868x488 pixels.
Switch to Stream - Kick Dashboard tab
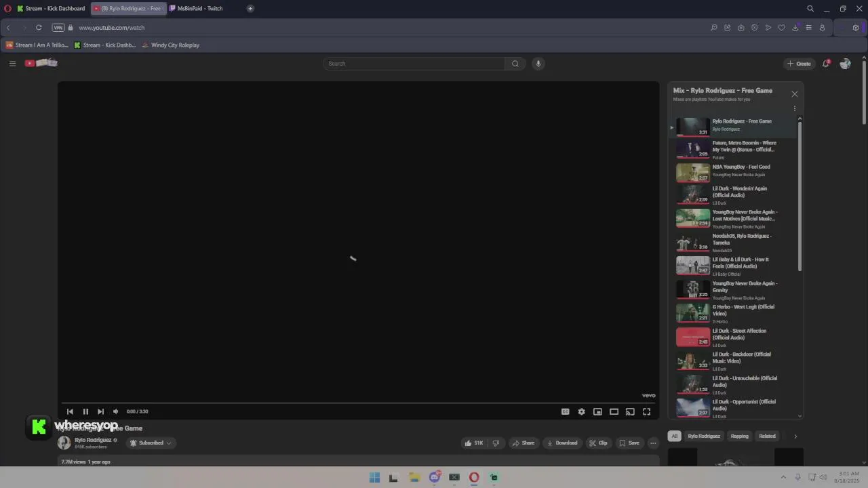[x=51, y=9]
